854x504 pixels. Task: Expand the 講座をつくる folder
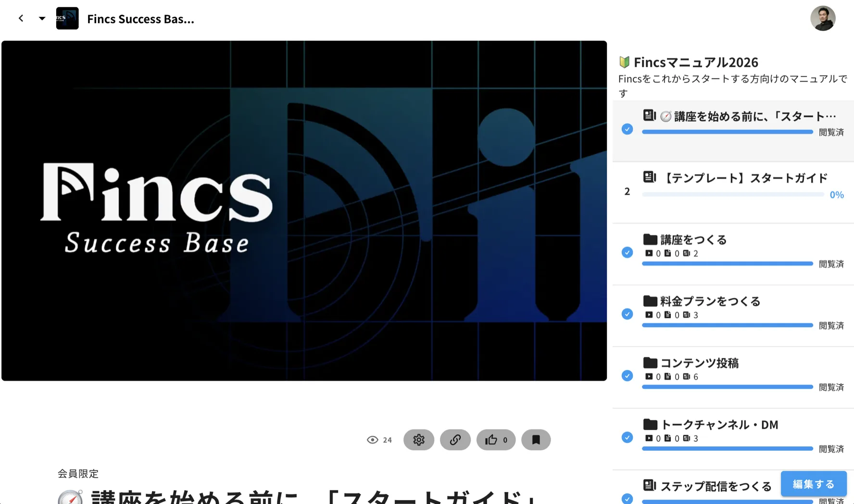click(x=733, y=254)
